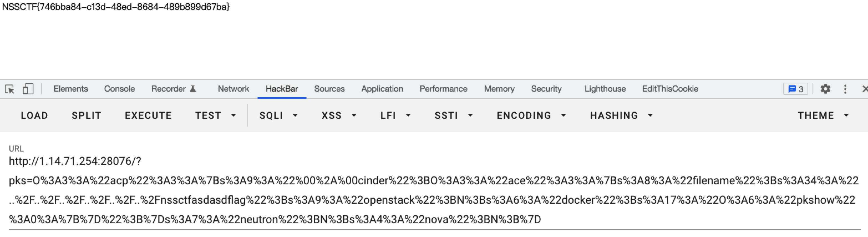Open the EditThisCookie tab
868x237 pixels.
[670, 89]
